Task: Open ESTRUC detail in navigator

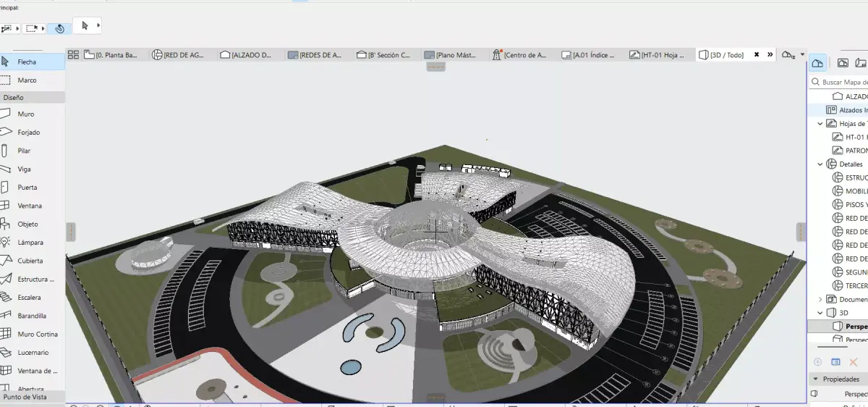Action: (850, 177)
